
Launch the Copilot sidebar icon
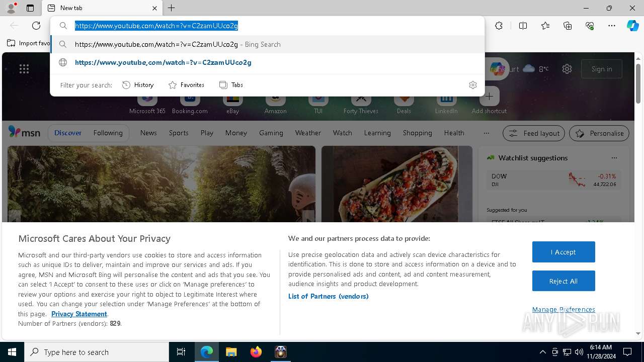(x=632, y=26)
